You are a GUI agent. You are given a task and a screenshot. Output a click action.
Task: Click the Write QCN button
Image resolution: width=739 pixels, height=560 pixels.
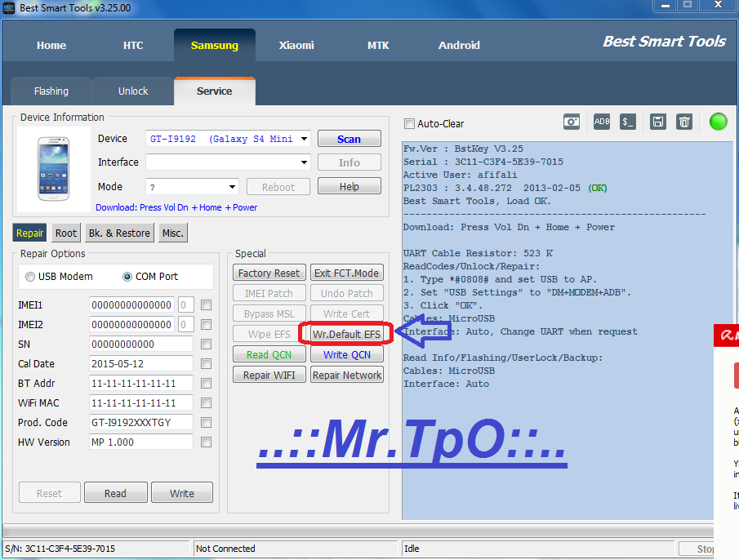(x=346, y=354)
